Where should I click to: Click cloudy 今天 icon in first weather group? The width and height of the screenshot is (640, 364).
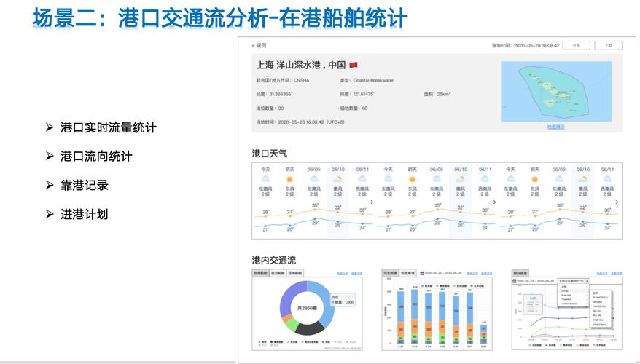pos(265,179)
